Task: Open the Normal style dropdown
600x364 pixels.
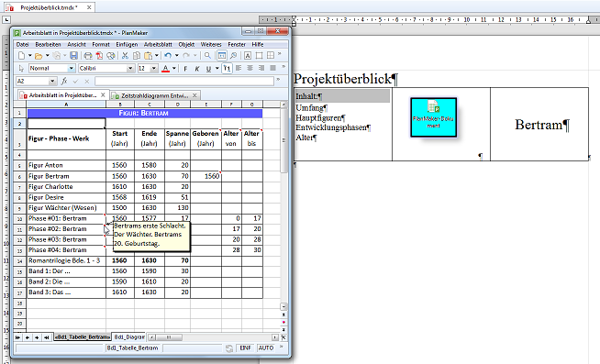Action: [x=72, y=69]
